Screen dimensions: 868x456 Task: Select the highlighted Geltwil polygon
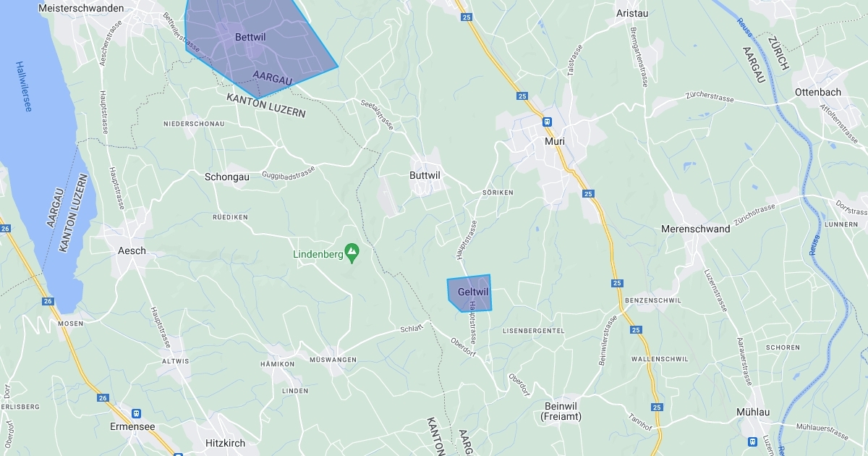coord(469,293)
